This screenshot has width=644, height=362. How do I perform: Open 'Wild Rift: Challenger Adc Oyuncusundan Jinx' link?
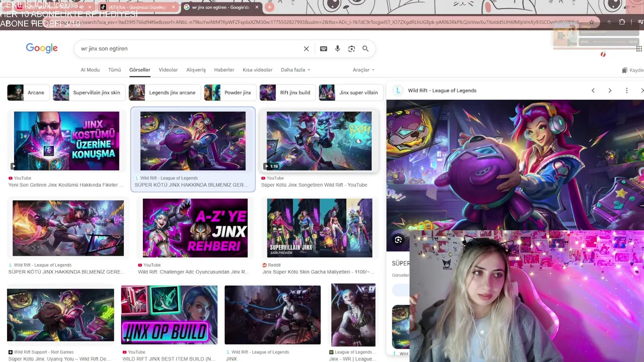click(193, 272)
